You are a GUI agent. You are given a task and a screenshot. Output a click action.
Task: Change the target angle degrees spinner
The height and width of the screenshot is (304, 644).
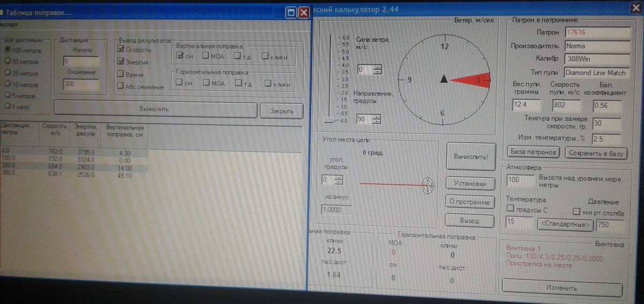338,179
